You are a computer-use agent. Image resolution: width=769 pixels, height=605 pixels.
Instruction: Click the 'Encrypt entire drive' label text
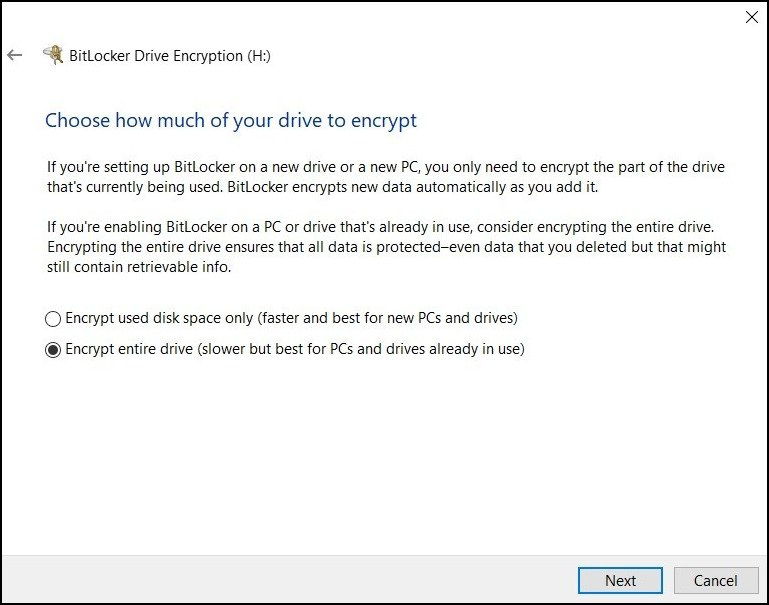(x=129, y=349)
